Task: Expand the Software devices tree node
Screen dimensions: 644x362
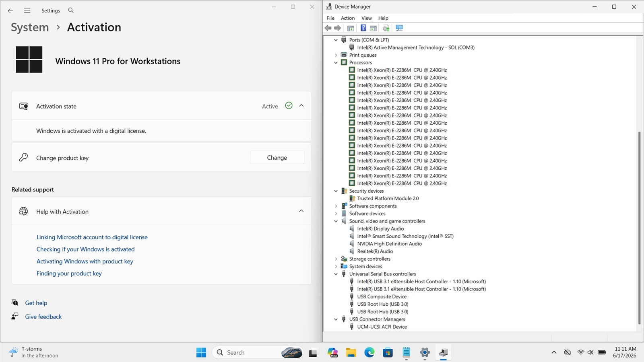Action: pos(336,214)
